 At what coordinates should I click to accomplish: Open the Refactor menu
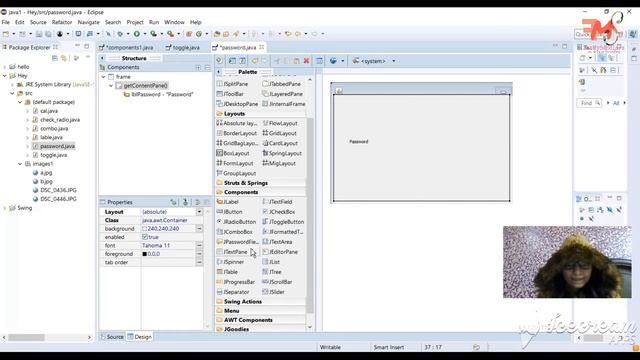(62, 22)
